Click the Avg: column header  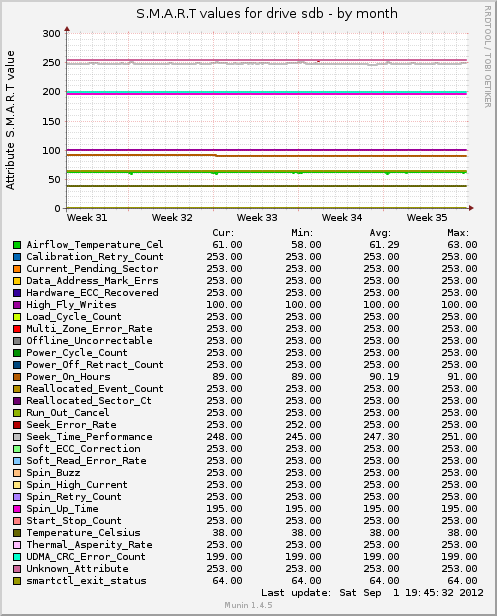[x=380, y=233]
